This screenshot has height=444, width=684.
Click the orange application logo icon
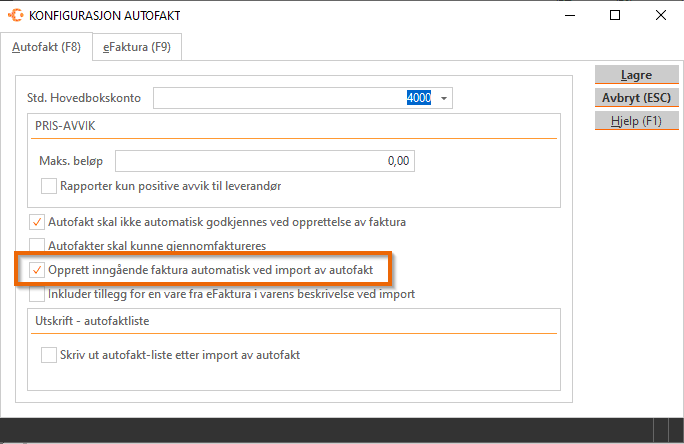(16, 15)
